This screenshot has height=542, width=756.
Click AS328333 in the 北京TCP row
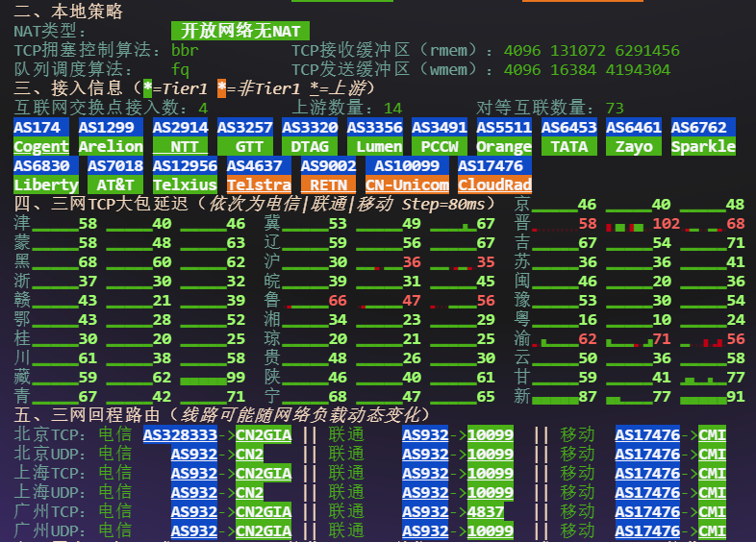(x=180, y=434)
